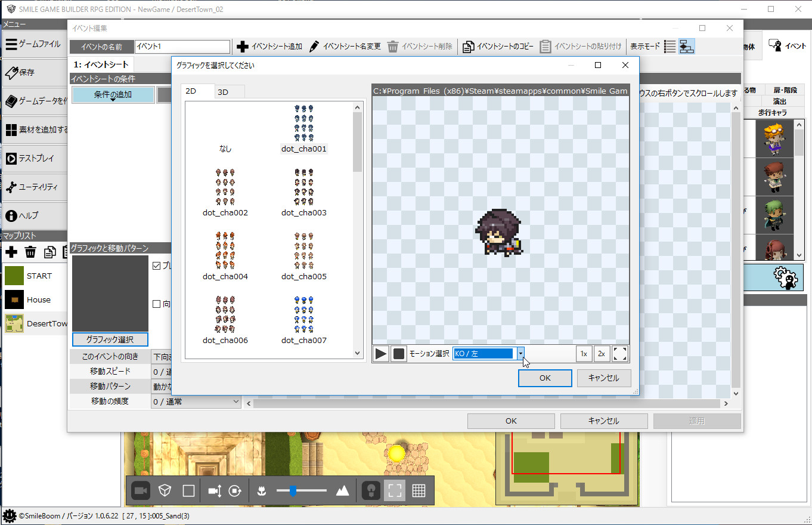
Task: Click the 3D cube view icon
Action: click(165, 490)
